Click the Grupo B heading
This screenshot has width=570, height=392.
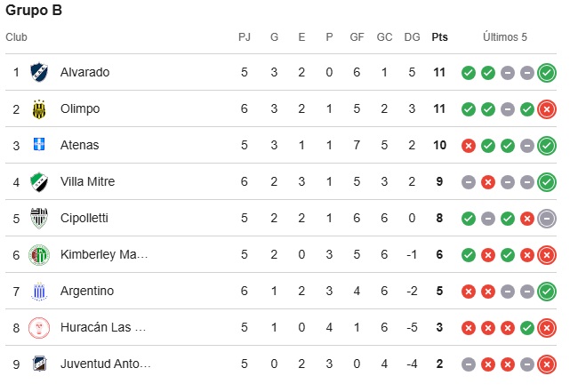click(34, 10)
